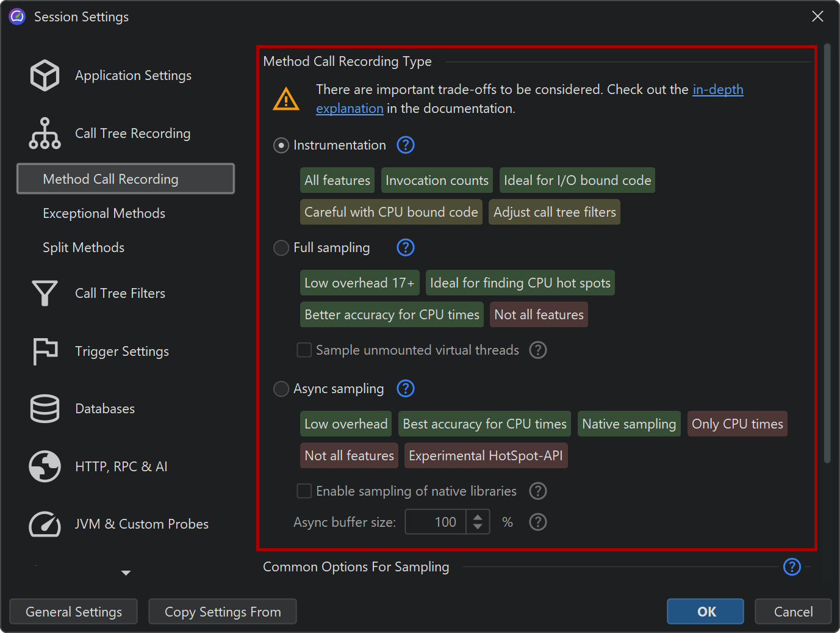840x633 pixels.
Task: Open Application Settings cube icon
Action: 45,76
